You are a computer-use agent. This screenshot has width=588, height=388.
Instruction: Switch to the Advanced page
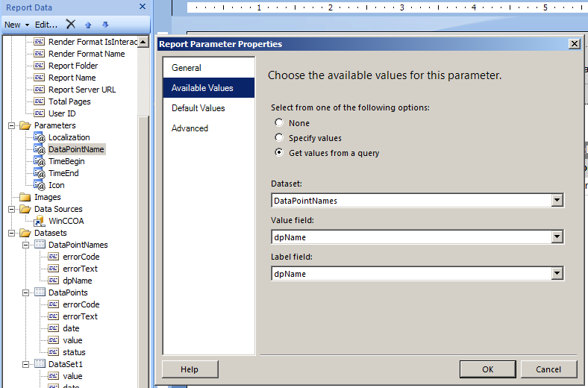(x=190, y=128)
